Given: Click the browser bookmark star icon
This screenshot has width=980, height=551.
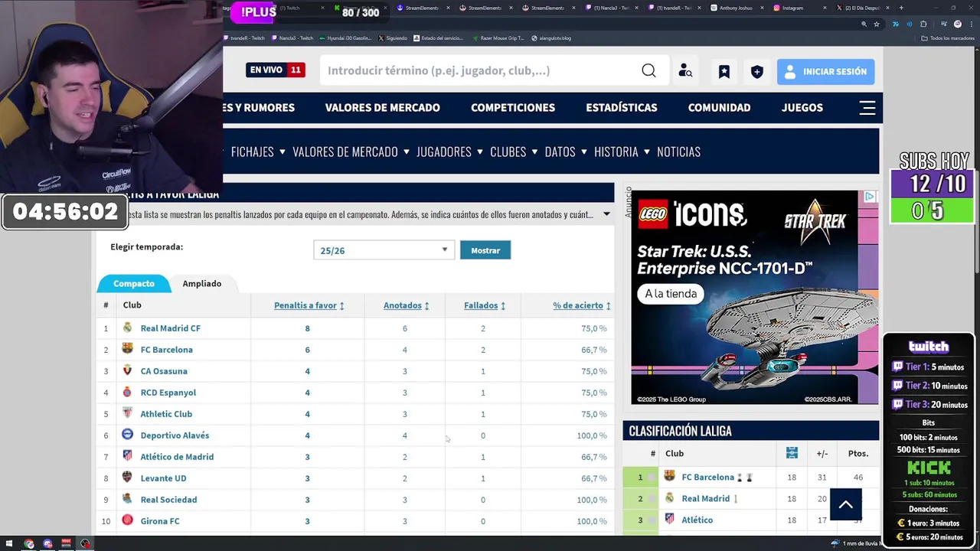Looking at the screenshot, I should (877, 24).
